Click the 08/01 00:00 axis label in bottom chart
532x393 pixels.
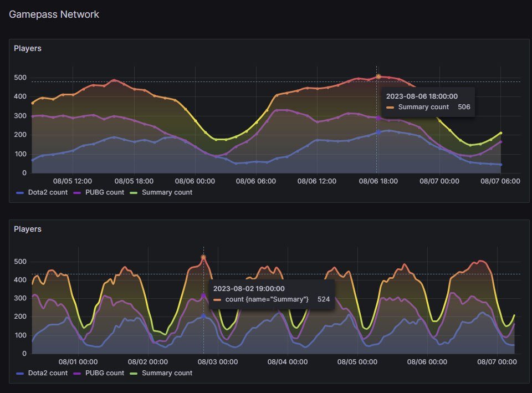point(78,362)
